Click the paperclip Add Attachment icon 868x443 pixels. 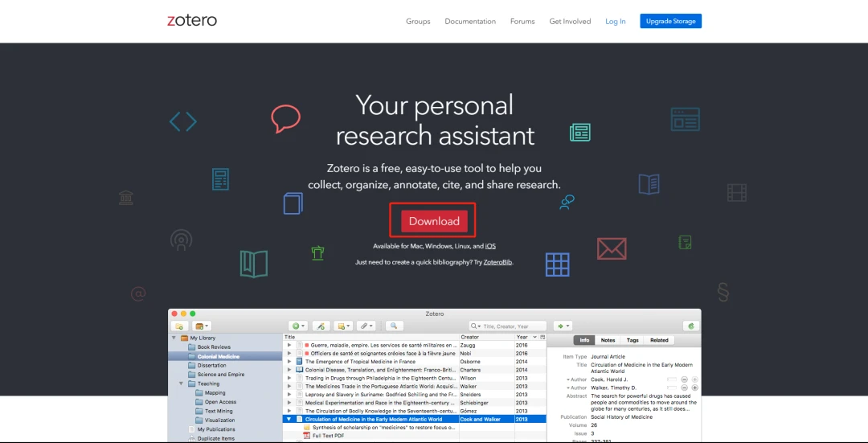coord(366,326)
